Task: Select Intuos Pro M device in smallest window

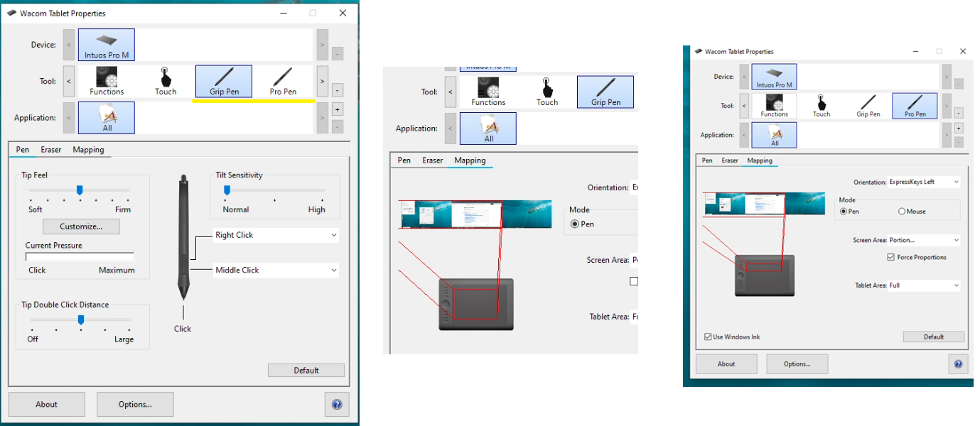Action: pos(774,77)
